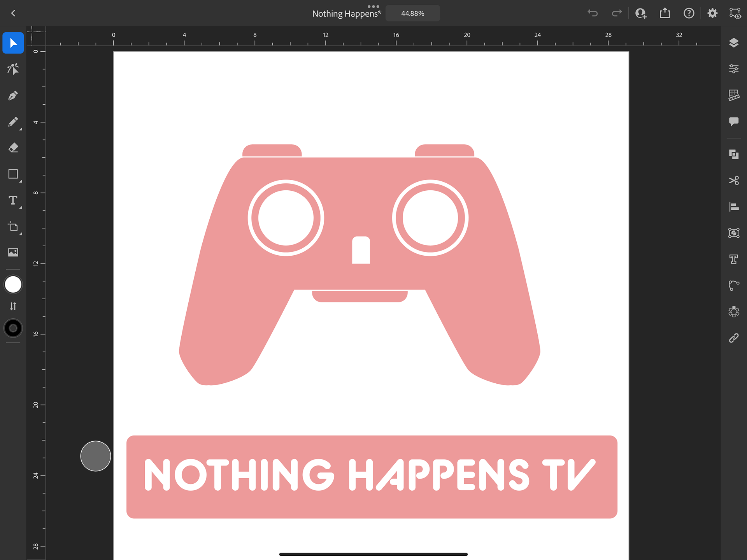Invite collaborators to edit
This screenshot has width=747, height=560.
coord(641,13)
